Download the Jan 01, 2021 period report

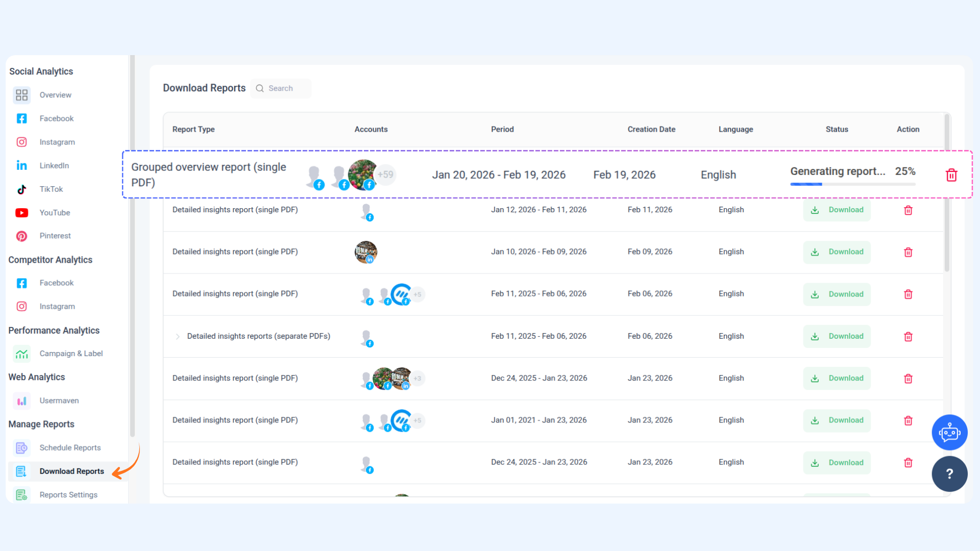tap(837, 420)
